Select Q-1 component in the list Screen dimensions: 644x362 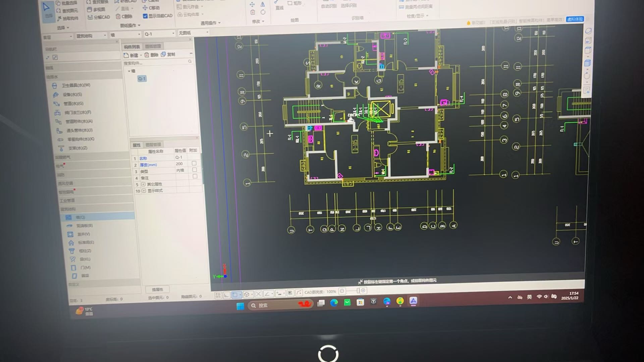point(142,79)
